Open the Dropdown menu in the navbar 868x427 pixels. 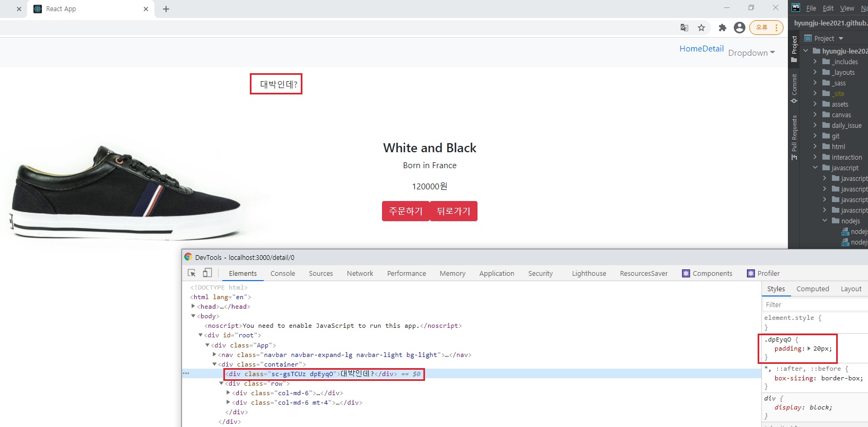coord(751,53)
